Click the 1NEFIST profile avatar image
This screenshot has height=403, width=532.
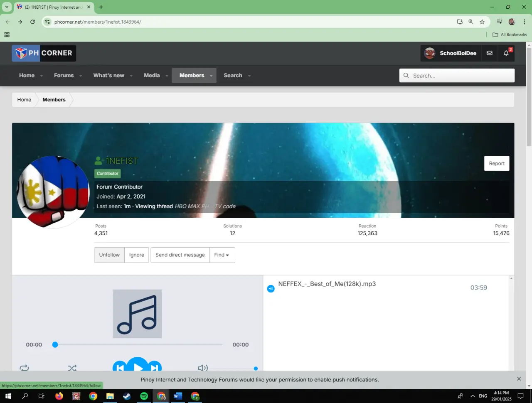point(53,192)
